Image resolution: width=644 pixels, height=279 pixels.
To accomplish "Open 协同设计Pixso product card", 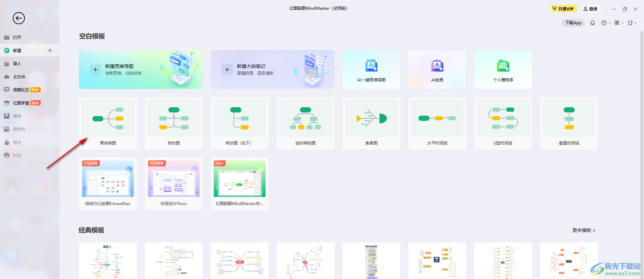I will pyautogui.click(x=174, y=184).
